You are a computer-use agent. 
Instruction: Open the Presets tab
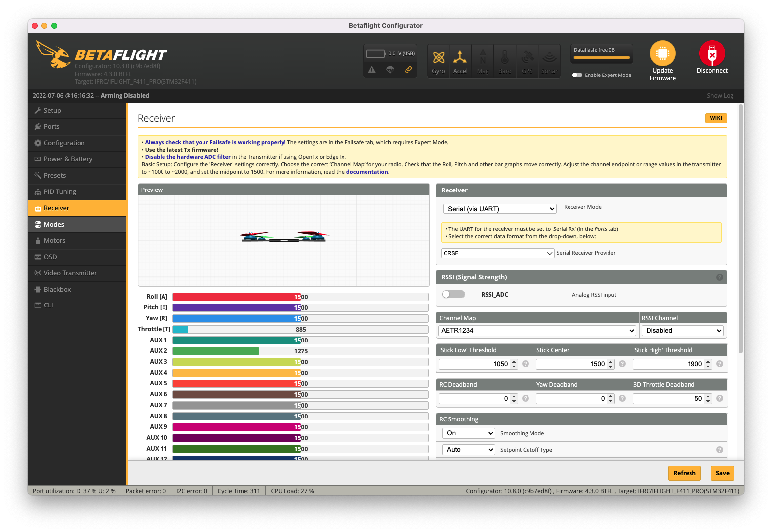[77, 176]
